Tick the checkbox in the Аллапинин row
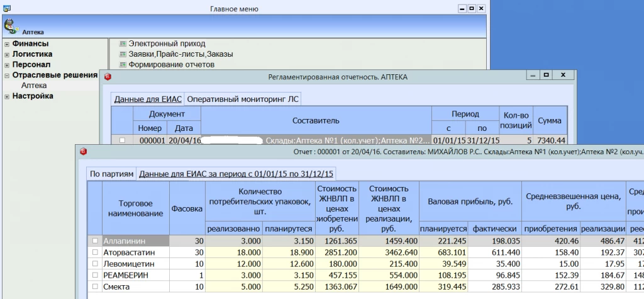 tap(96, 240)
